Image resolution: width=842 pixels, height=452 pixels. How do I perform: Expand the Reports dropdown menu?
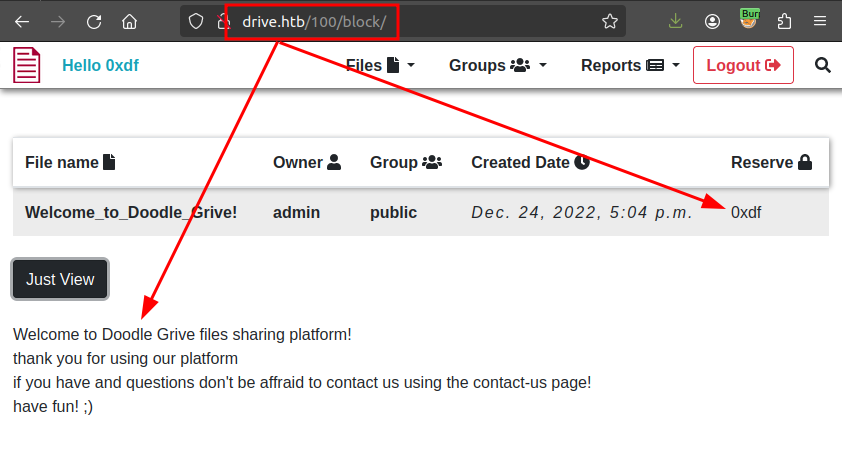(630, 65)
